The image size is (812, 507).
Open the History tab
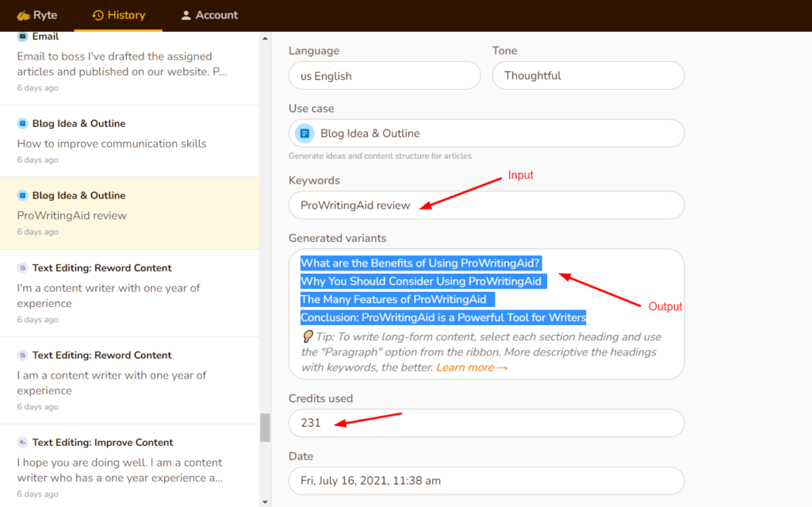click(x=118, y=15)
